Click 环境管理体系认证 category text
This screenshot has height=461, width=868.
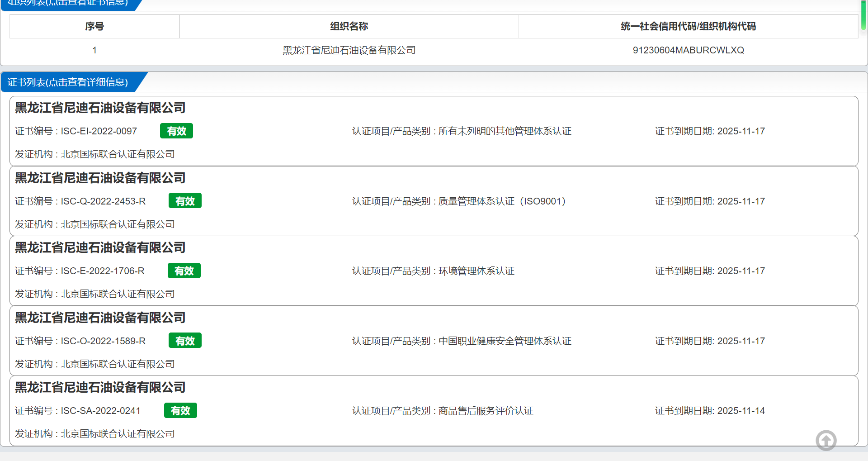pos(476,271)
